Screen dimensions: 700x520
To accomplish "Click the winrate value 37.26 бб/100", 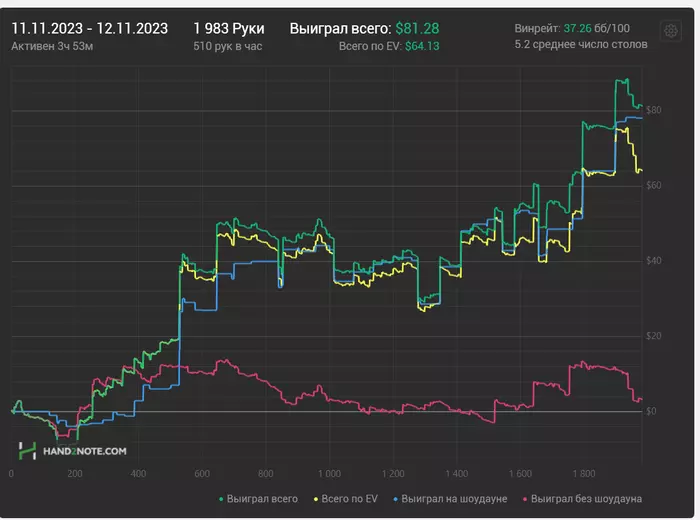I will (596, 28).
